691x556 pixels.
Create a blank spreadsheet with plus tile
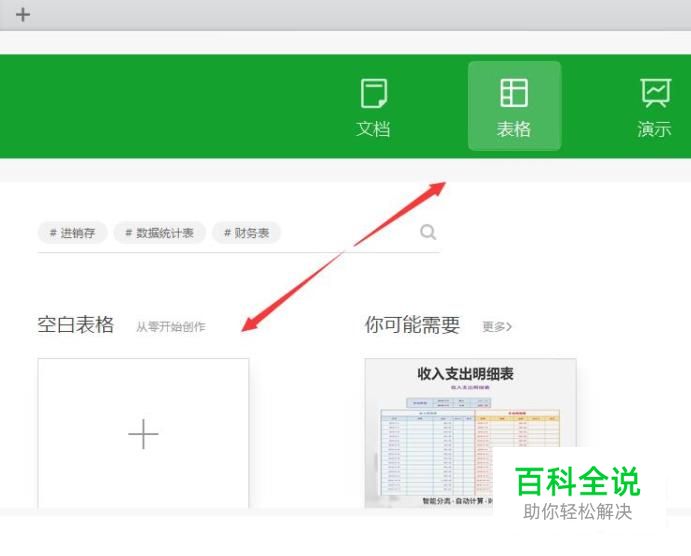[143, 434]
